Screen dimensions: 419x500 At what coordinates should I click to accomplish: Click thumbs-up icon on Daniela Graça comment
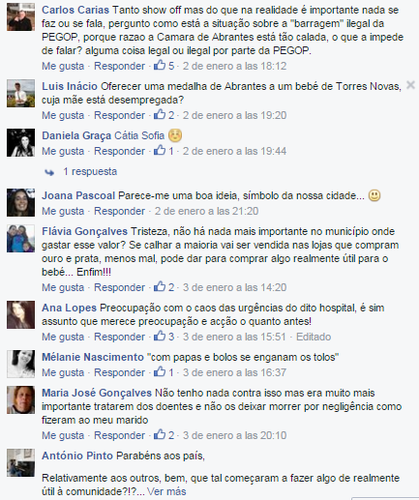tap(160, 150)
